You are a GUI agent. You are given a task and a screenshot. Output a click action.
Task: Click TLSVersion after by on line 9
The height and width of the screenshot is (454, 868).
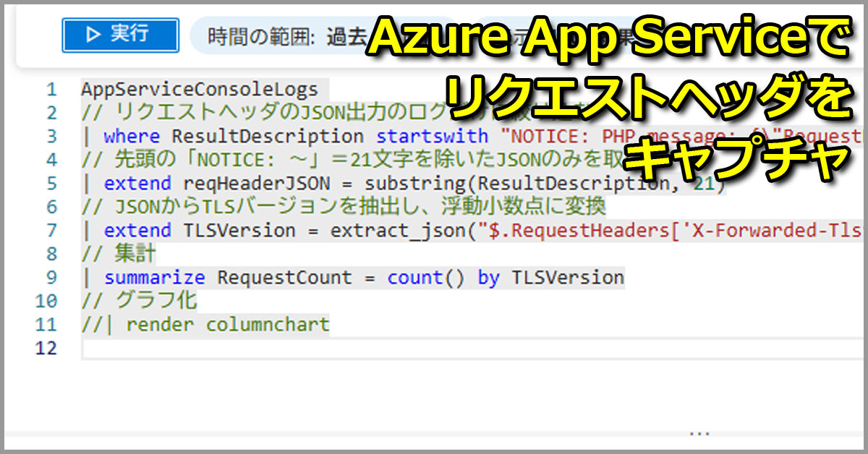click(567, 278)
